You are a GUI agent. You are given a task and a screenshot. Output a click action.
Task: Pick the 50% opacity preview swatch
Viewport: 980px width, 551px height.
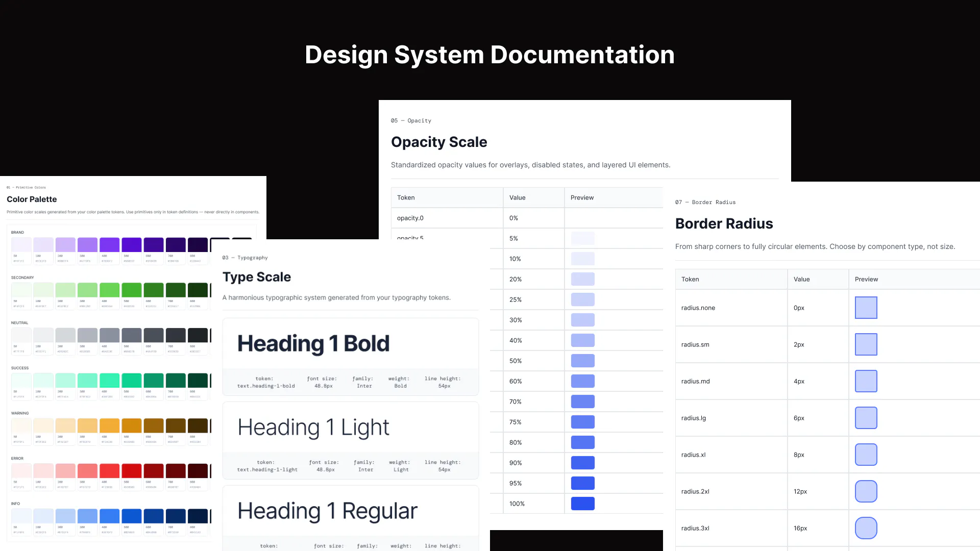pos(583,361)
